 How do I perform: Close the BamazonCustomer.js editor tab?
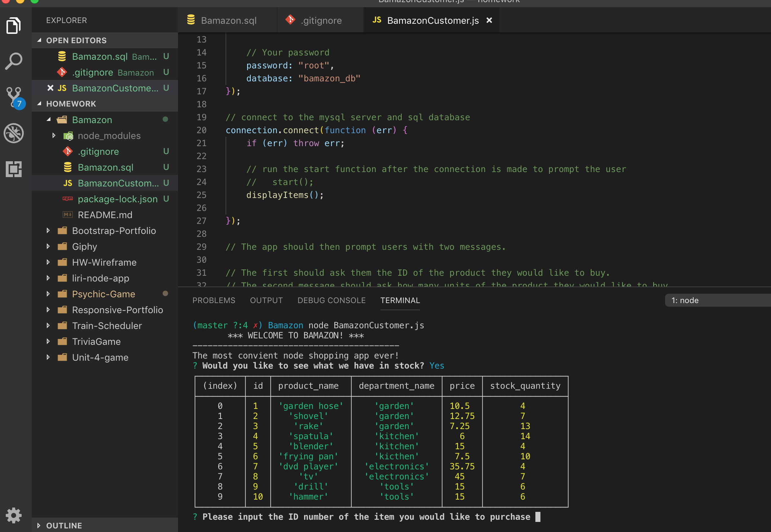point(489,21)
